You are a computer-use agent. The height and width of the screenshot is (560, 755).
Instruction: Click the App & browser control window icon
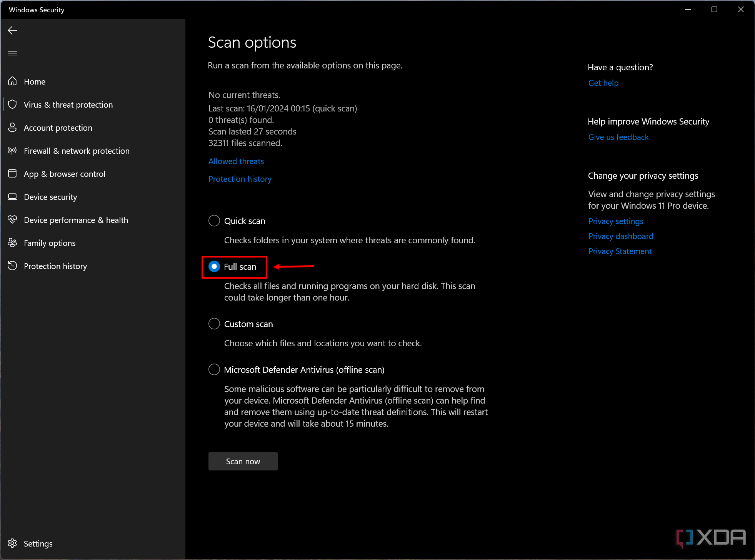[x=12, y=173]
